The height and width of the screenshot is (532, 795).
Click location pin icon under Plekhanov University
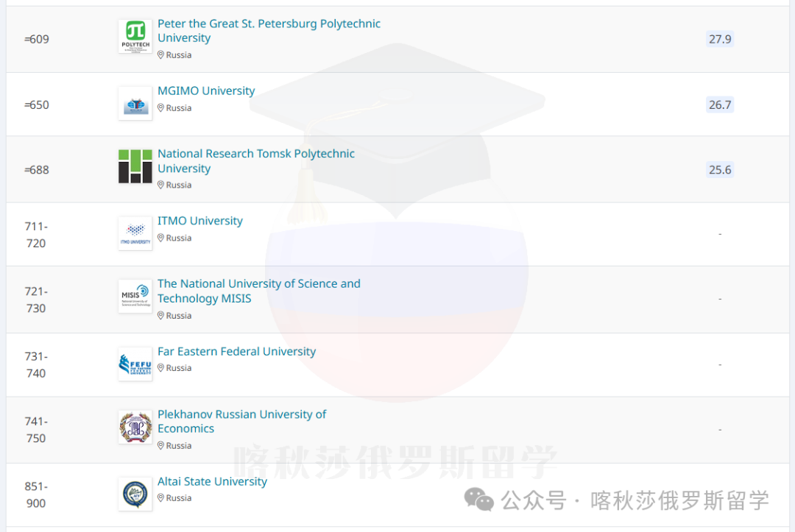[160, 446]
